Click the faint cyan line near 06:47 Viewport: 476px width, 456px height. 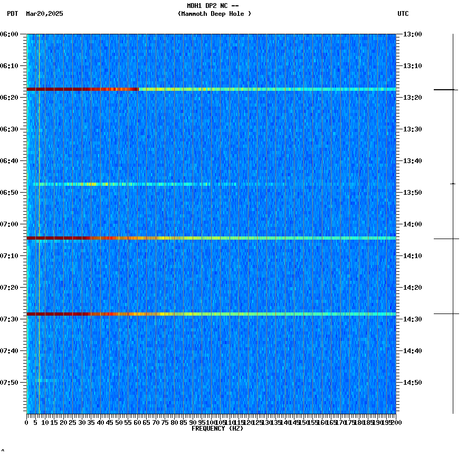point(106,184)
